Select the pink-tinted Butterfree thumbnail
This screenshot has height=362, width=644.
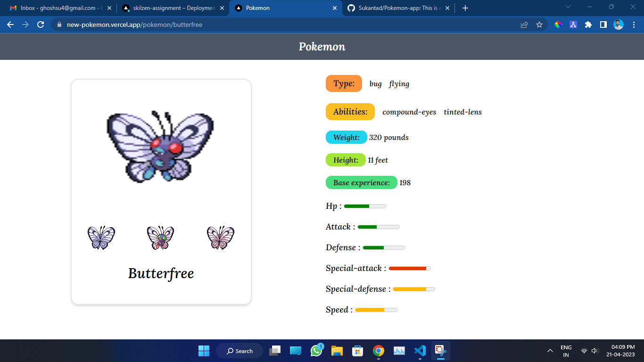(x=221, y=238)
